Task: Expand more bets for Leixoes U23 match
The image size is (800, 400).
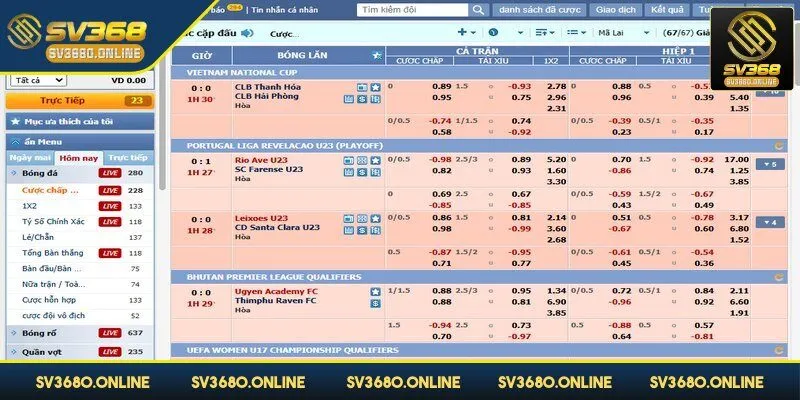Action: click(x=768, y=222)
